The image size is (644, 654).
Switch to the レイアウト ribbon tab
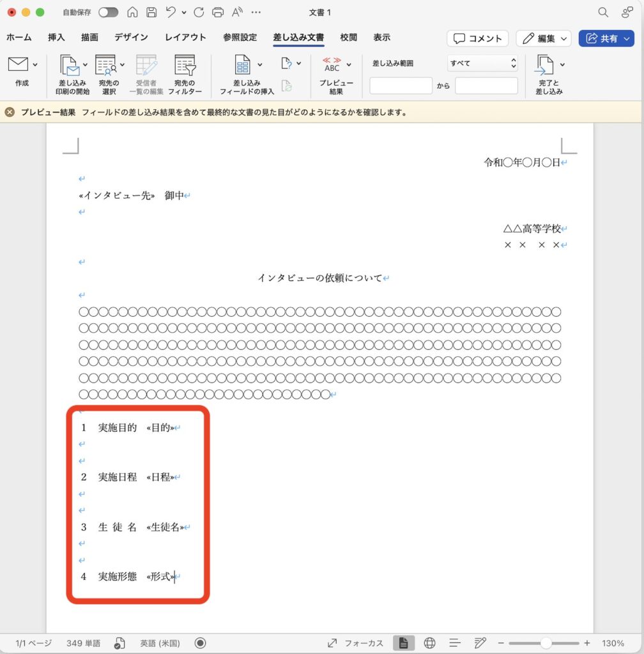pyautogui.click(x=185, y=38)
